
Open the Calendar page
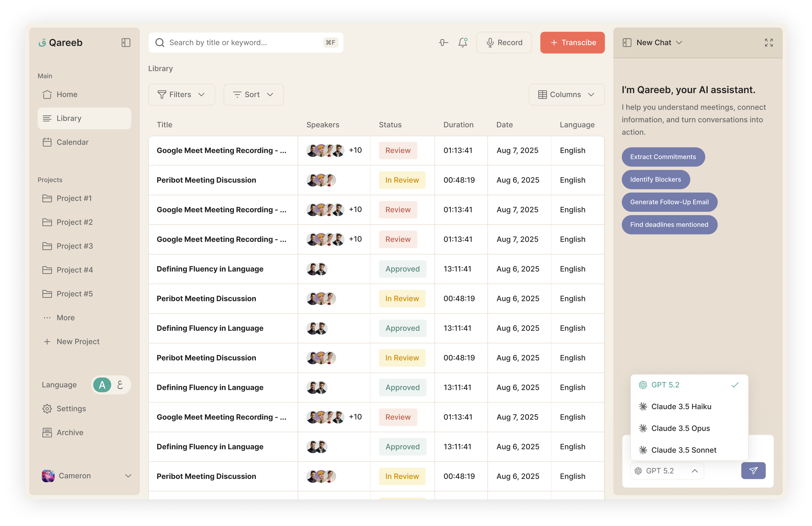(x=84, y=142)
